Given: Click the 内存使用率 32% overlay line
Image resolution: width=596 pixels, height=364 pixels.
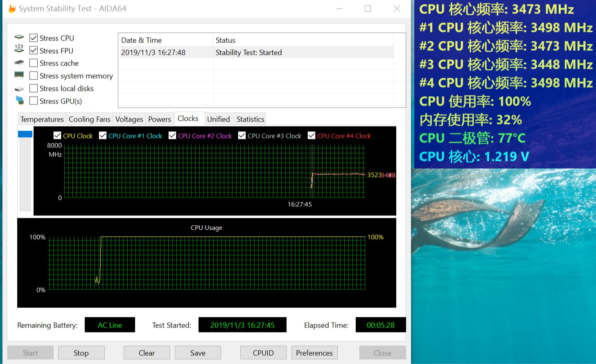Looking at the screenshot, I should 471,120.
